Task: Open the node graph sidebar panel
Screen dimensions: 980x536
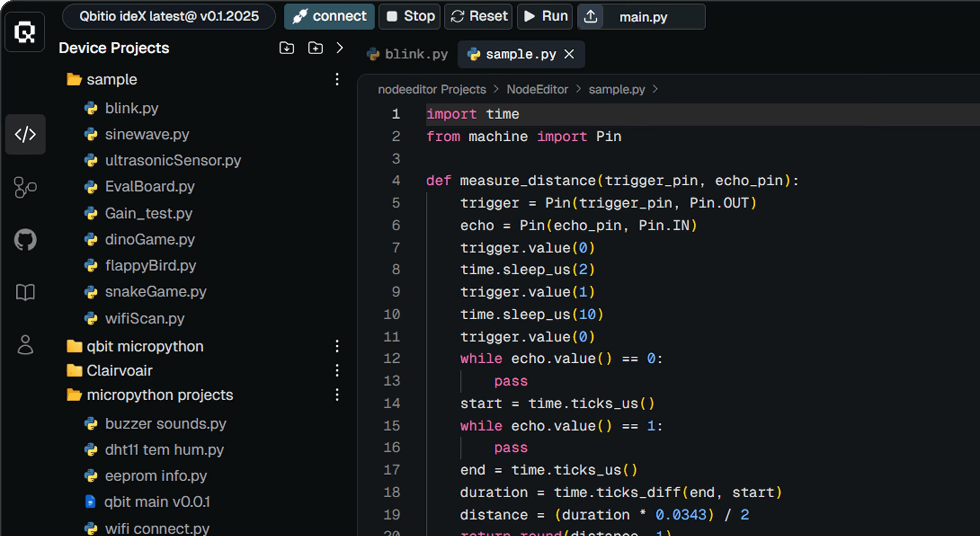Action: [25, 187]
